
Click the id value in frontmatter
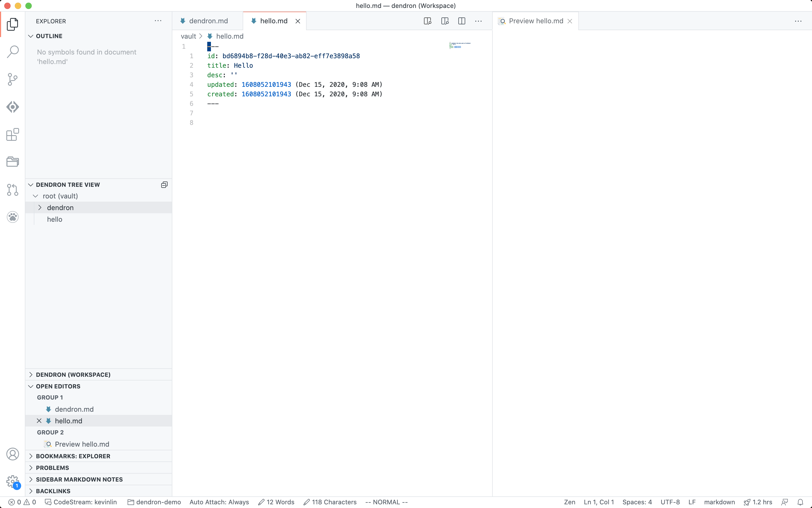(291, 56)
